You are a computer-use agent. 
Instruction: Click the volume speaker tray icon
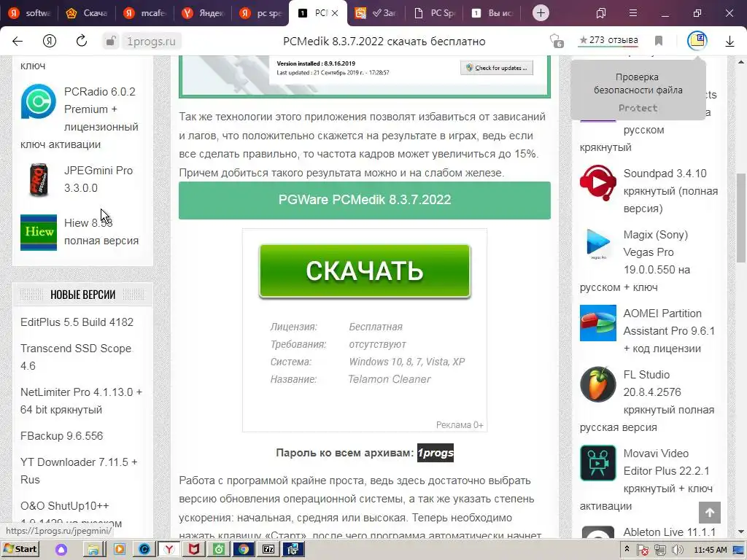[x=677, y=550]
